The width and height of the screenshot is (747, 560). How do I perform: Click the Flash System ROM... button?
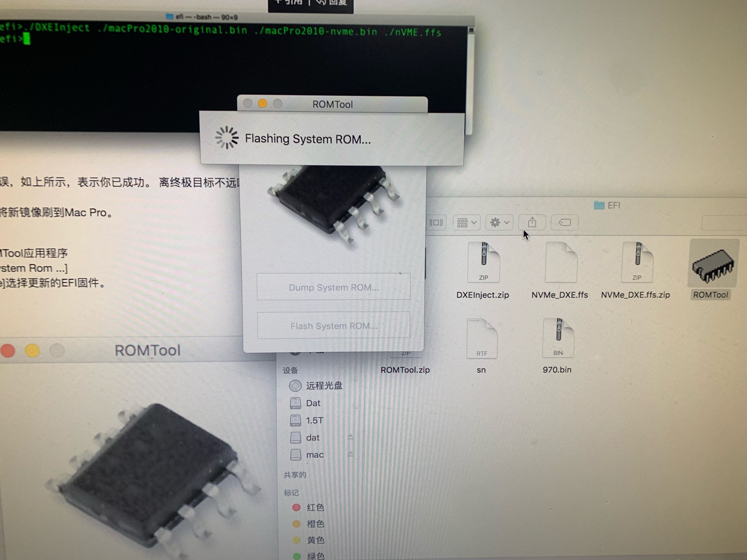tap(334, 326)
